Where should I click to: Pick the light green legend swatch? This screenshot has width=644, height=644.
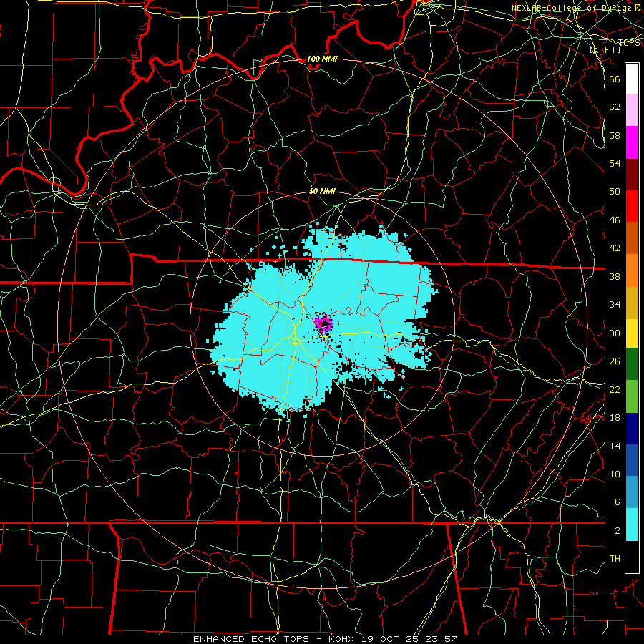coord(632,396)
